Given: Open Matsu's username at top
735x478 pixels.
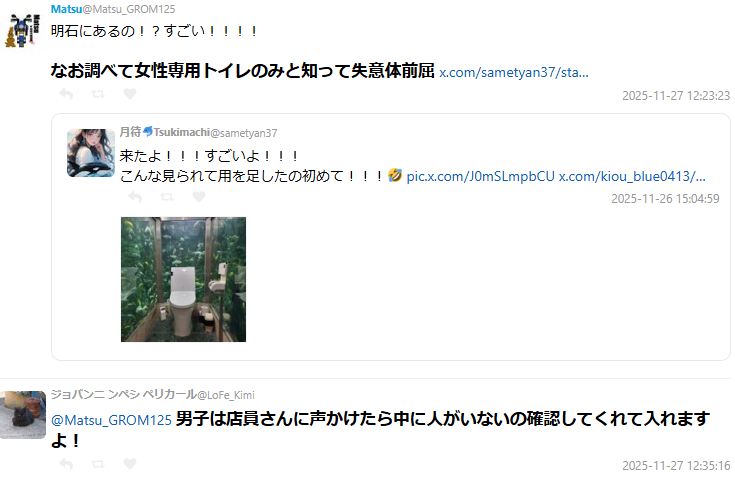Looking at the screenshot, I should pyautogui.click(x=66, y=9).
